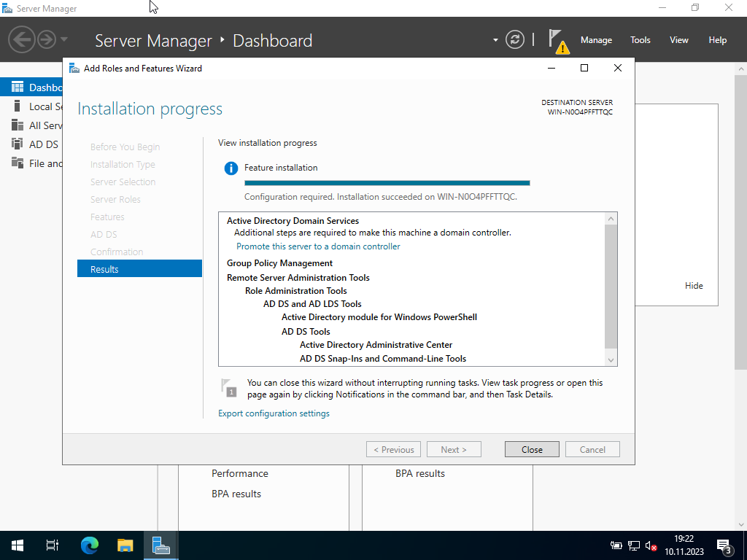Click the File and Storage icon
Viewport: 747px width, 560px height.
point(18,163)
